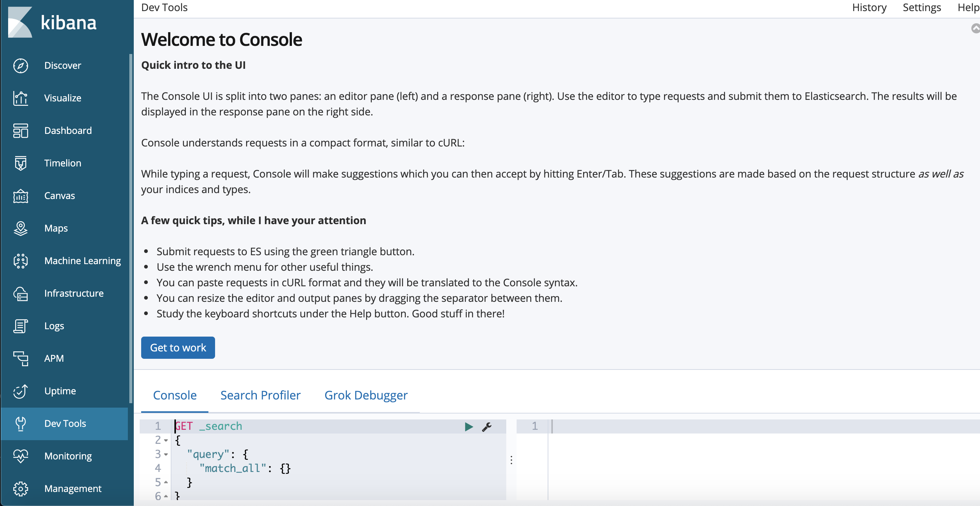The height and width of the screenshot is (506, 980).
Task: Select the Canvas icon
Action: pyautogui.click(x=21, y=196)
